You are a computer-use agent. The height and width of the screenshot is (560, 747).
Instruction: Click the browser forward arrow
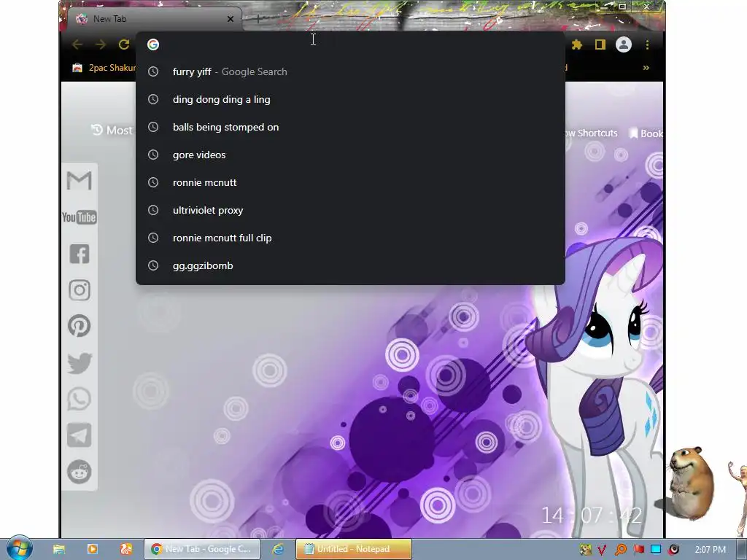[101, 44]
